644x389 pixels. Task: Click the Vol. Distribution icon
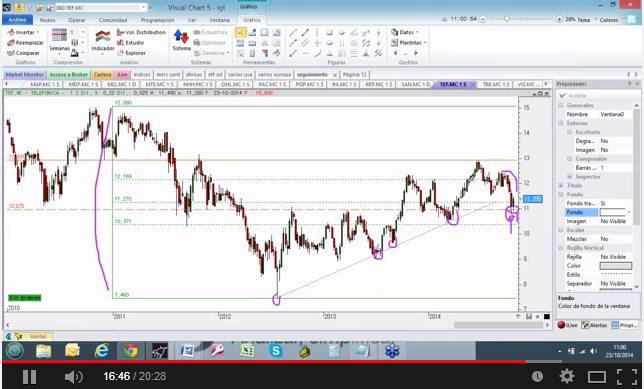[120, 32]
